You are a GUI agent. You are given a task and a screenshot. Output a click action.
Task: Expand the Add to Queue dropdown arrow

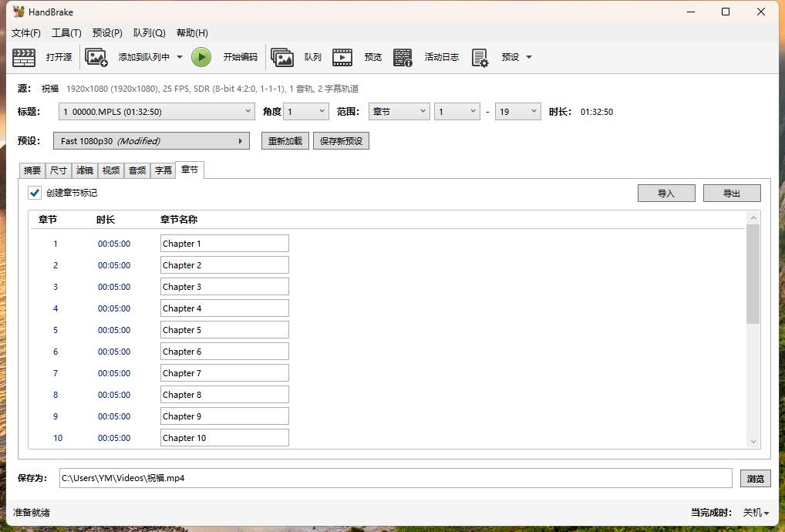point(180,57)
